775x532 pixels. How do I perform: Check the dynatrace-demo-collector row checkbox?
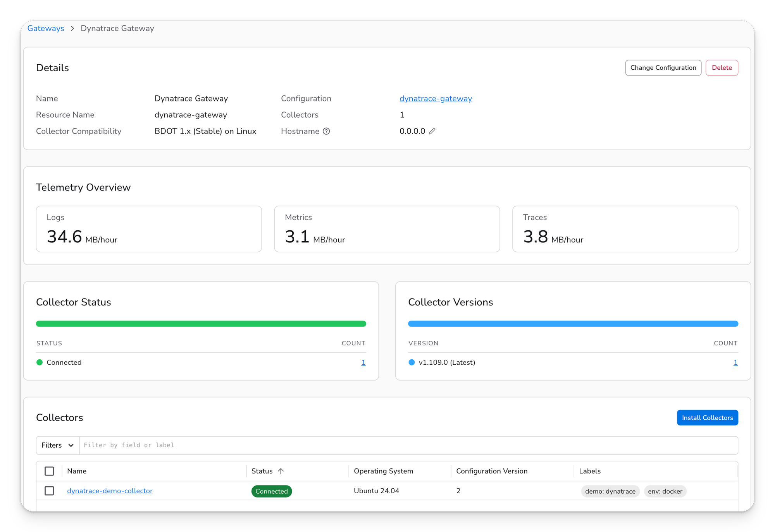[49, 491]
